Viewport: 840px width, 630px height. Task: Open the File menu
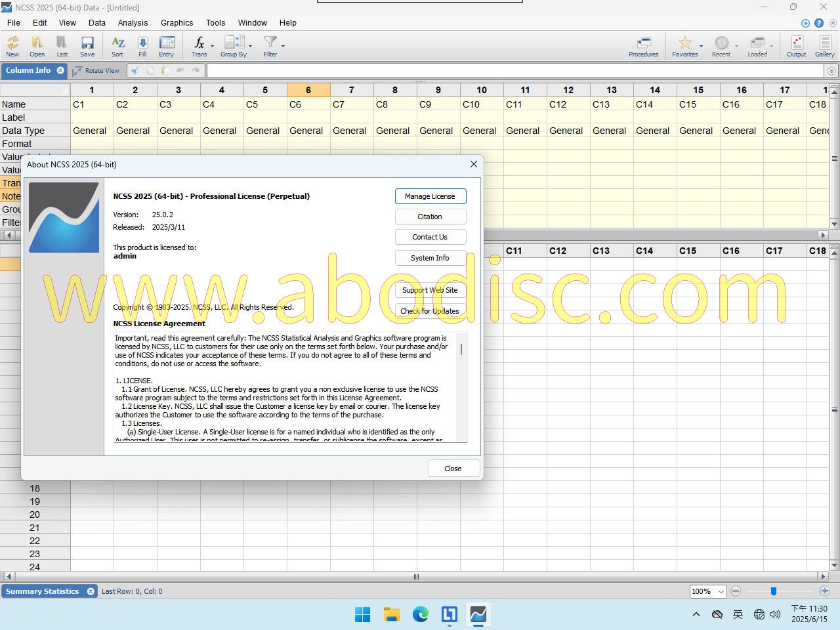(13, 22)
